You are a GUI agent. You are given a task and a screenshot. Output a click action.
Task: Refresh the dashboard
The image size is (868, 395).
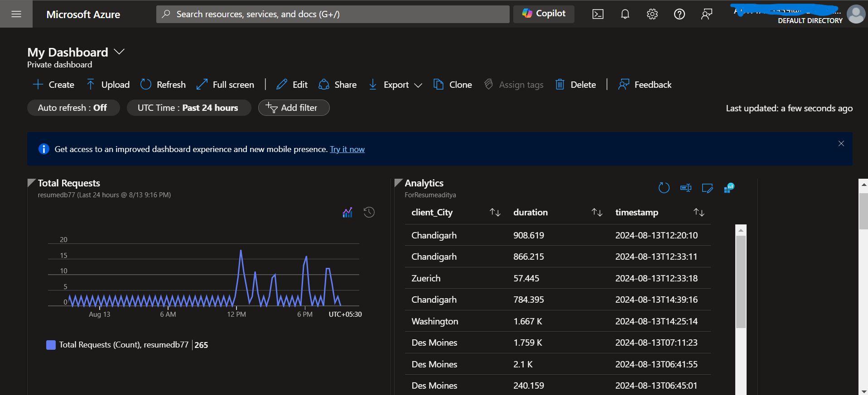163,85
